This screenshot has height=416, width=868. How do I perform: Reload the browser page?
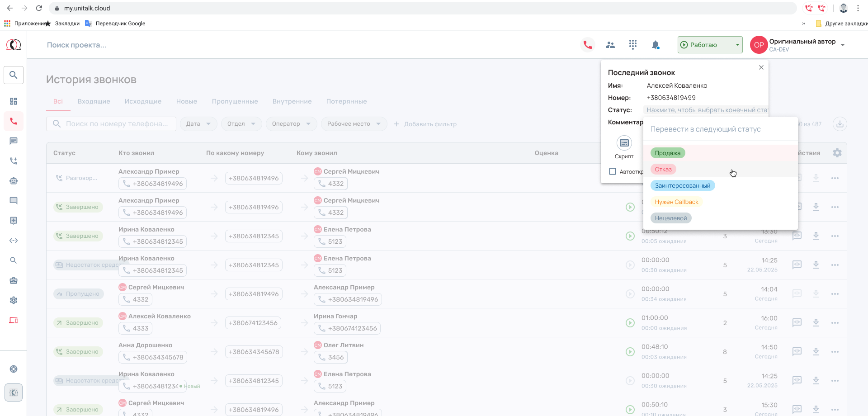39,8
